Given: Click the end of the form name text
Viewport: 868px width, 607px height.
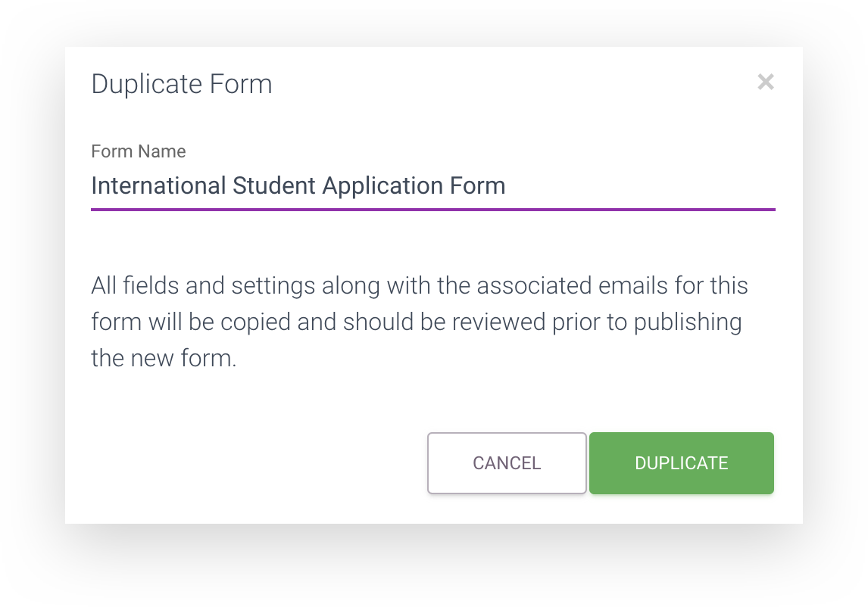Looking at the screenshot, I should pyautogui.click(x=505, y=185).
